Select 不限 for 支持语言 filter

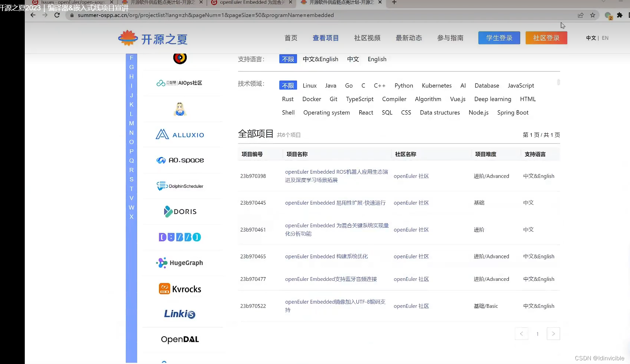288,59
